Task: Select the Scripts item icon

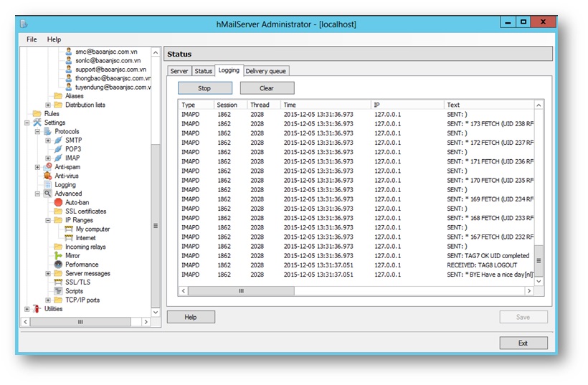Action: (x=59, y=291)
